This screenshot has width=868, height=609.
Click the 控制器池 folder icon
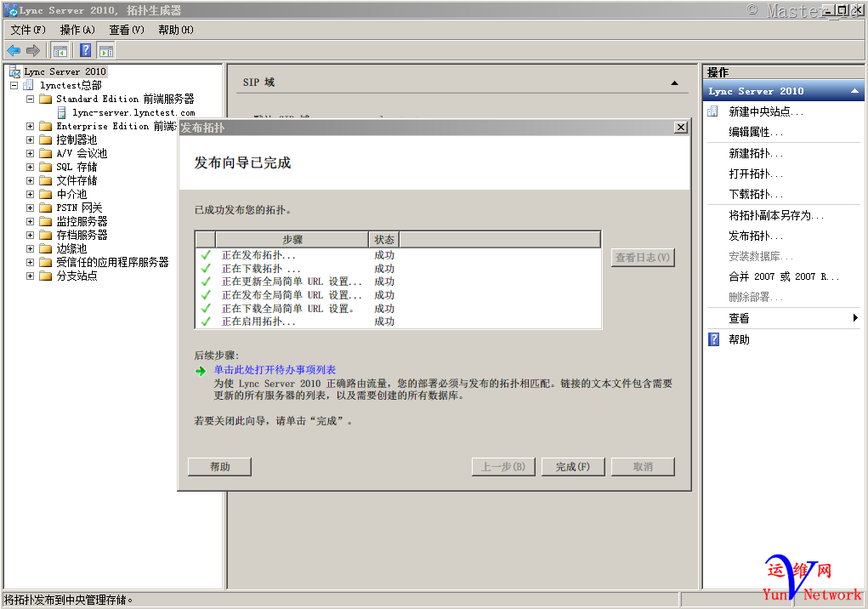46,140
